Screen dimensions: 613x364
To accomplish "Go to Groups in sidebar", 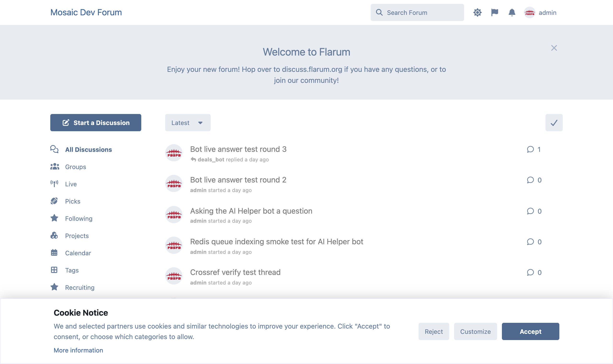I will point(75,167).
